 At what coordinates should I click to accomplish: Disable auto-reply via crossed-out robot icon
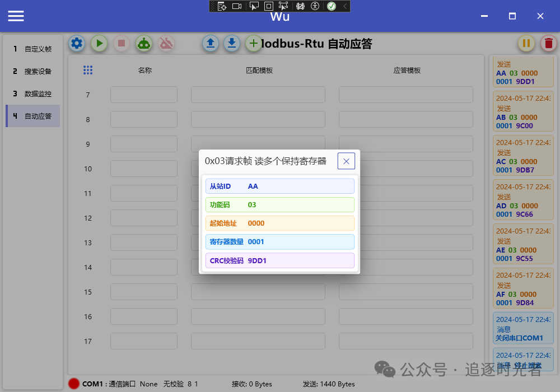point(166,43)
